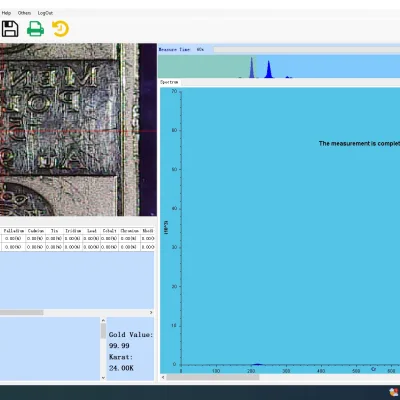Screen dimensions: 400x400
Task: Click the spectrum chart scroll-left arrow
Action: (x=163, y=377)
